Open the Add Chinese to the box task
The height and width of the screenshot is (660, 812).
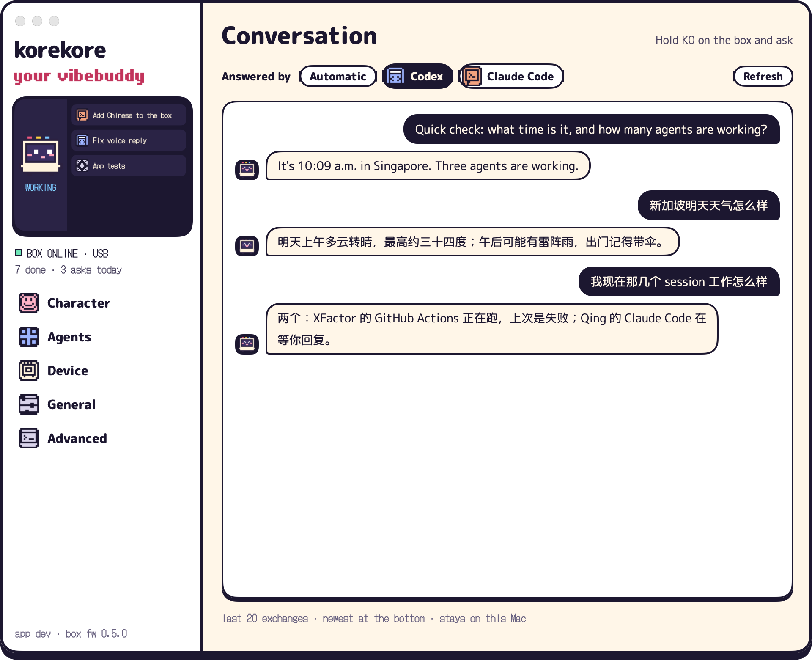coord(129,115)
